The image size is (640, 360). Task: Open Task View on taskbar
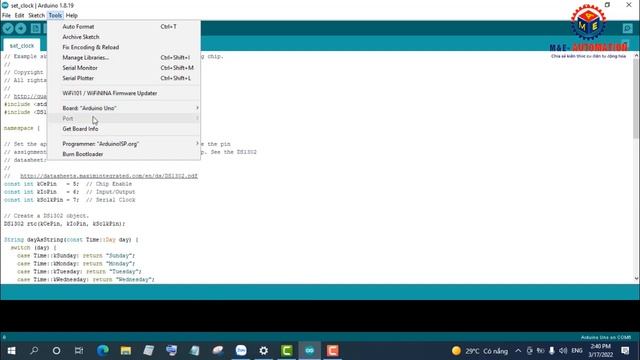coord(79,351)
